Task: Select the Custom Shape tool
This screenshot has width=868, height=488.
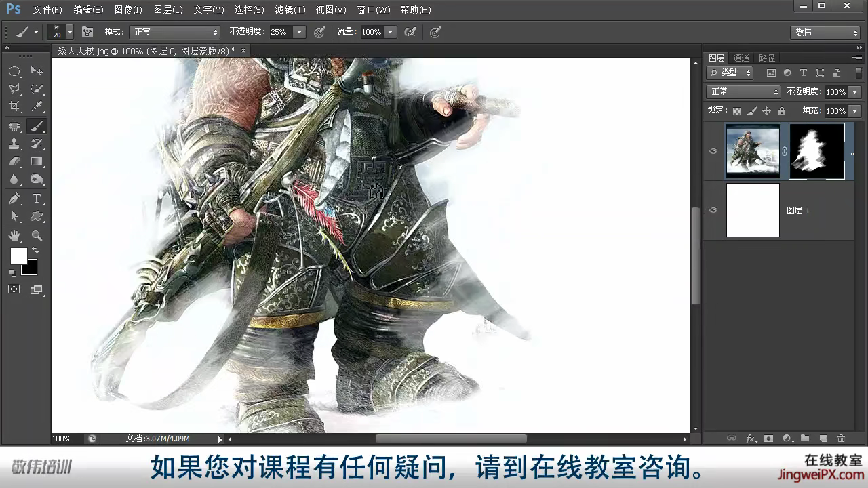Action: (37, 216)
